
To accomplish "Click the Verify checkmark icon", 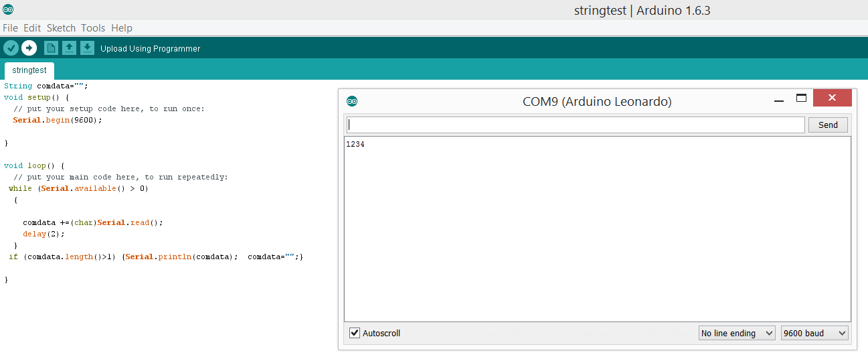I will 11,48.
